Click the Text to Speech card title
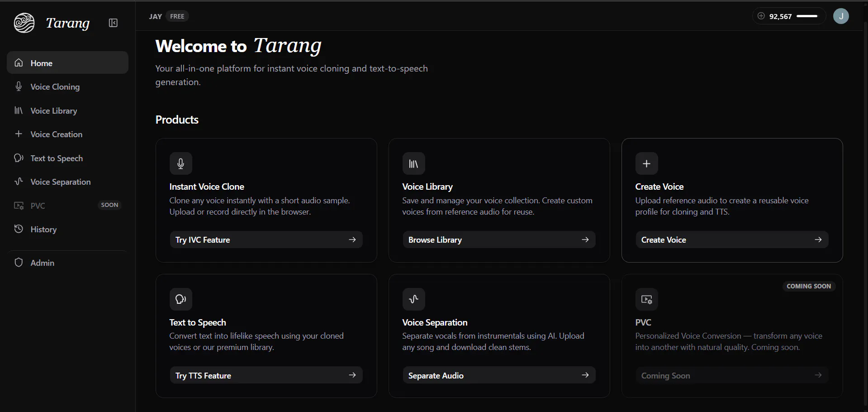868x412 pixels. click(198, 322)
